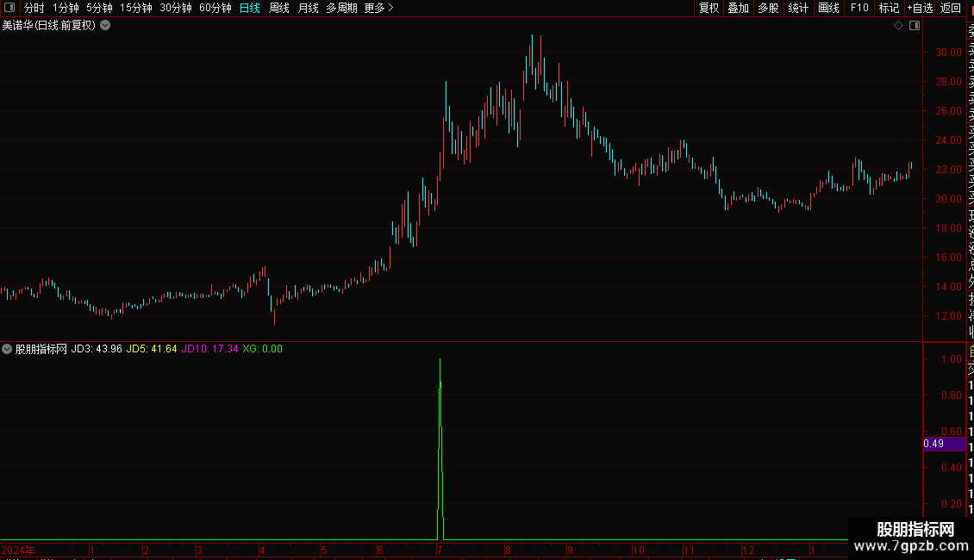Select the 5分钟 period
This screenshot has width=974, height=560.
click(x=99, y=8)
